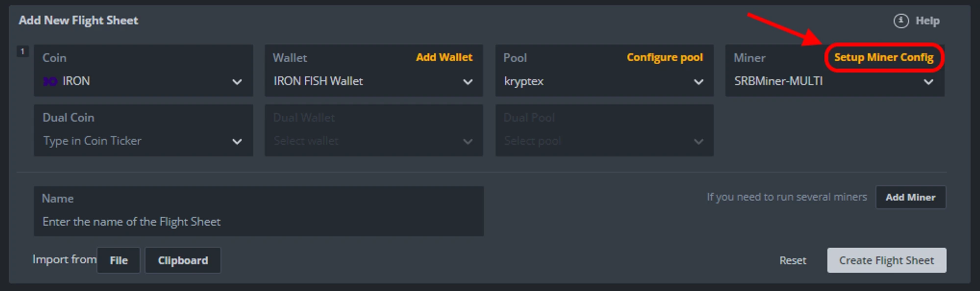Viewport: 980px width, 291px height.
Task: Open the Dual Wallet select dropdown
Action: tap(373, 141)
